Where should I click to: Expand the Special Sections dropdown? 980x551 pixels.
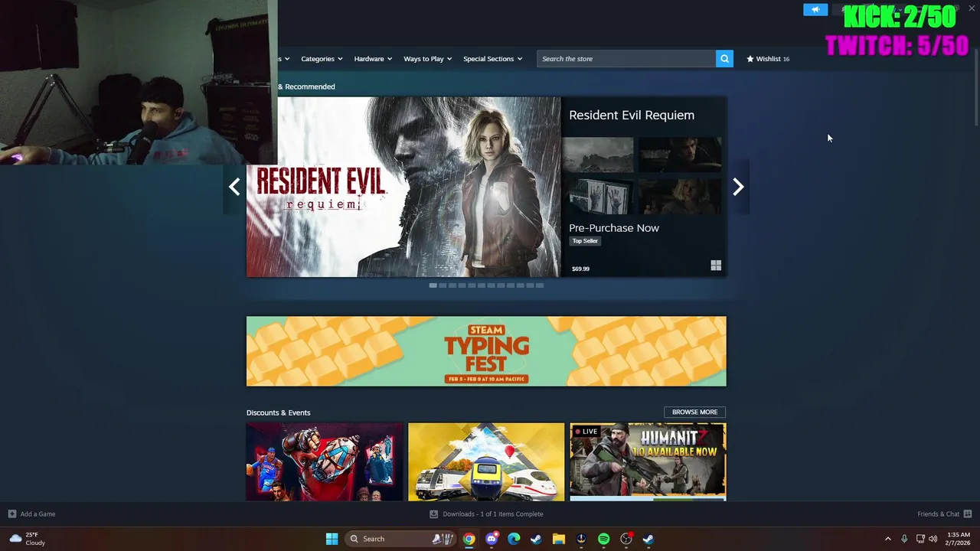(x=492, y=59)
